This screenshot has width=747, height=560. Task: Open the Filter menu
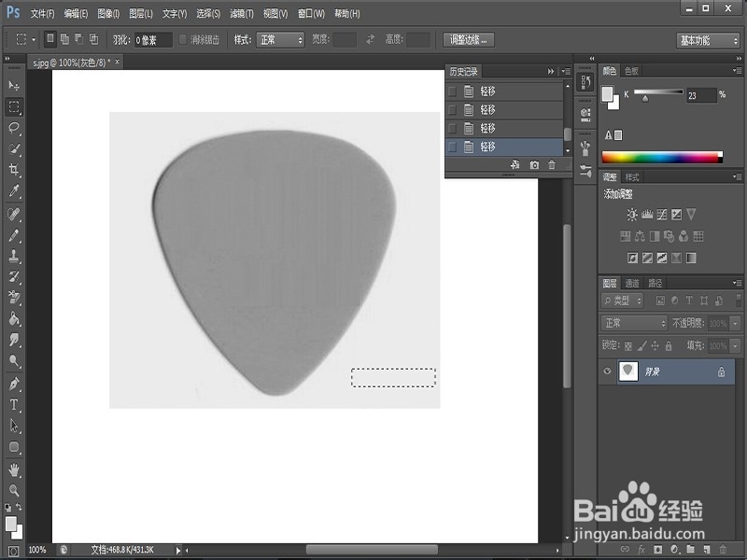(242, 14)
